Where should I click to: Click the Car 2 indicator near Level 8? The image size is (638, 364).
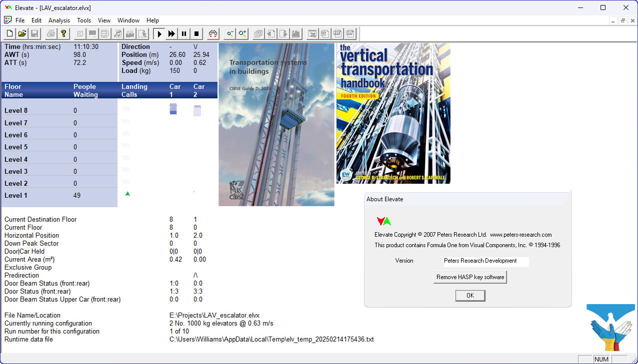197,110
